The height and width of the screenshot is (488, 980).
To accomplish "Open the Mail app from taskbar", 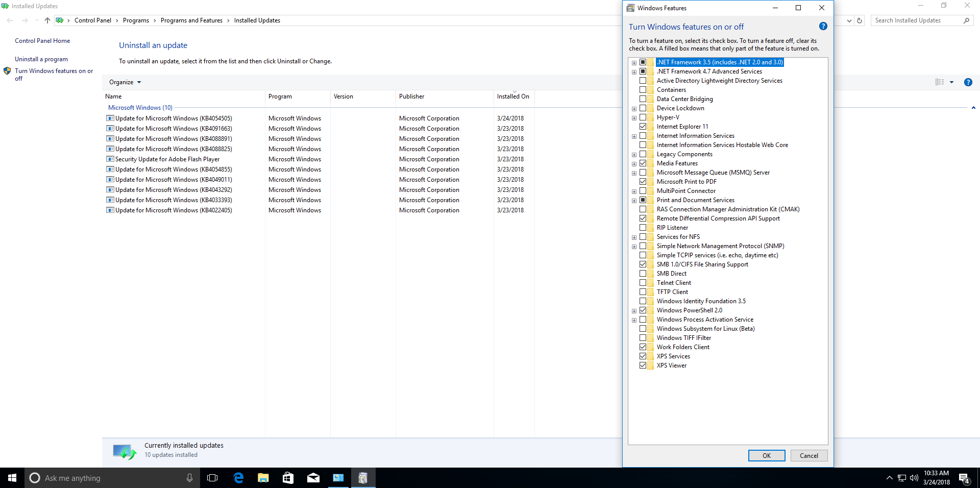I will point(313,478).
